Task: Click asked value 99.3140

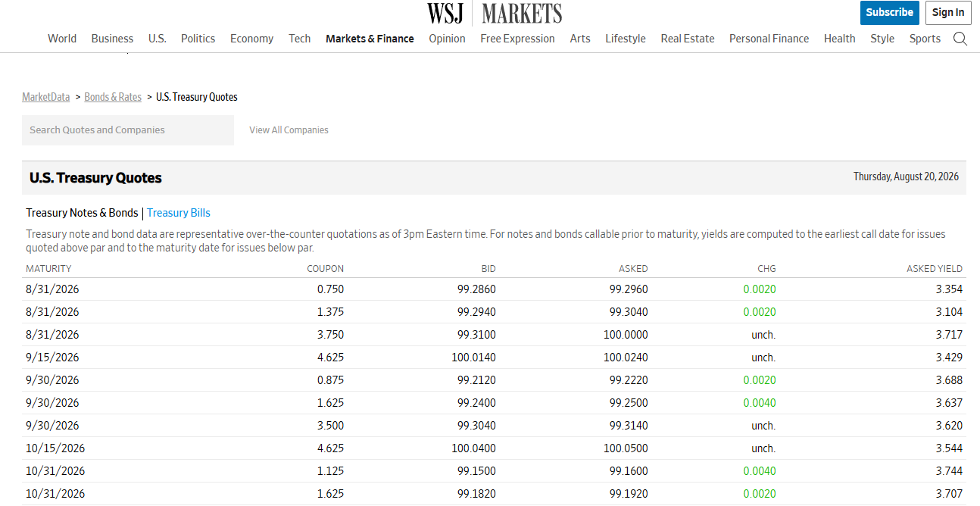Action: click(629, 426)
